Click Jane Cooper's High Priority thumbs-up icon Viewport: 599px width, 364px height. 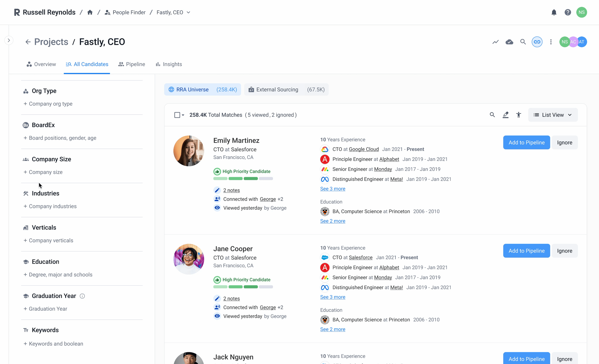(x=217, y=280)
